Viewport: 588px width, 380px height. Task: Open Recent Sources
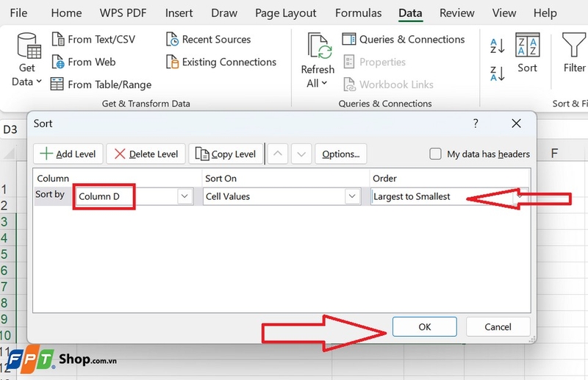click(x=209, y=39)
